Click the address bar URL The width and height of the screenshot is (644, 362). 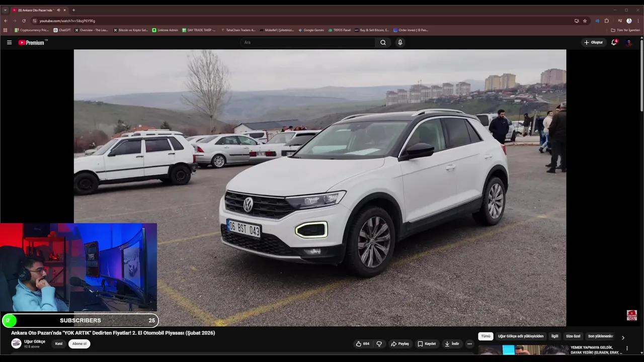[67, 21]
